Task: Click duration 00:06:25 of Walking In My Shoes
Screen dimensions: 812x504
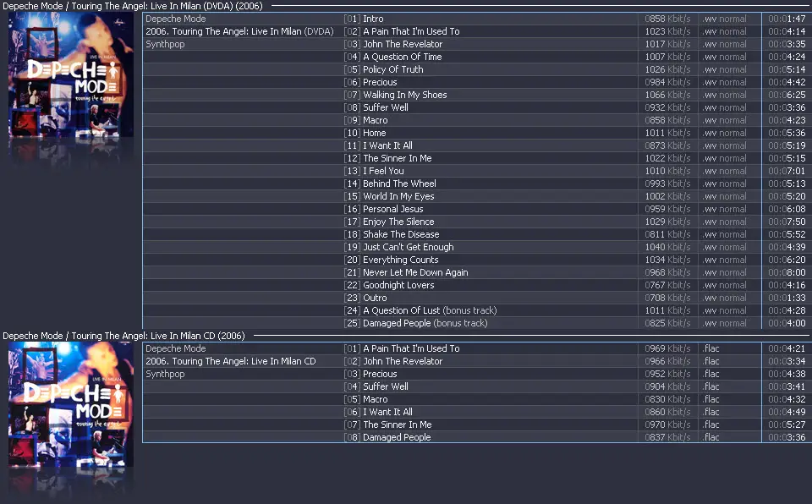Action: pyautogui.click(x=787, y=95)
